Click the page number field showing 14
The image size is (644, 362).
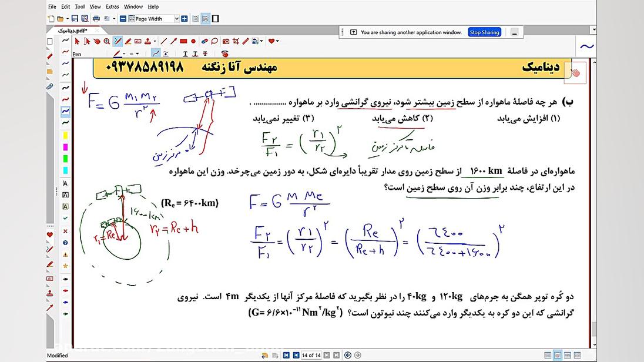(311, 355)
